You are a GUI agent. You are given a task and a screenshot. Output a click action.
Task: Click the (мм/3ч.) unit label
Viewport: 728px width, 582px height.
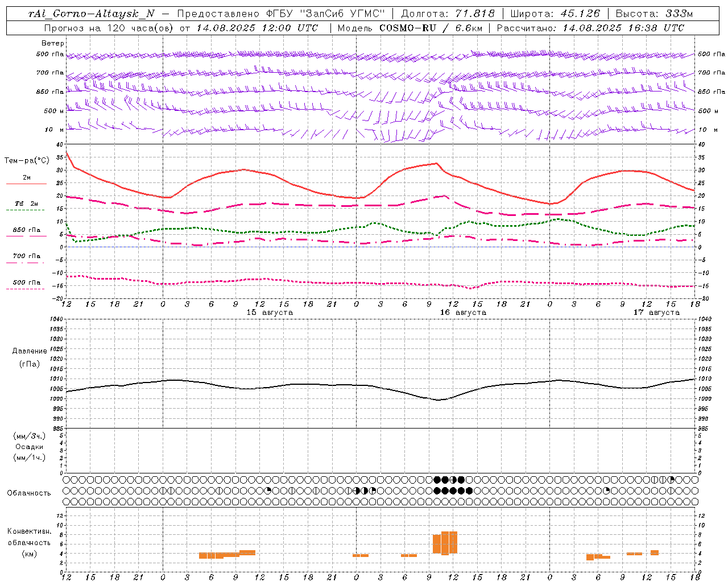coord(30,436)
